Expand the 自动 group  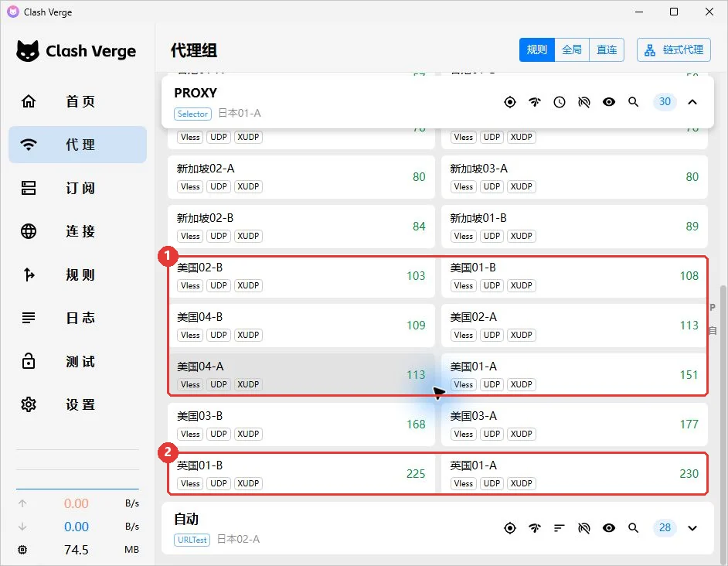click(692, 528)
